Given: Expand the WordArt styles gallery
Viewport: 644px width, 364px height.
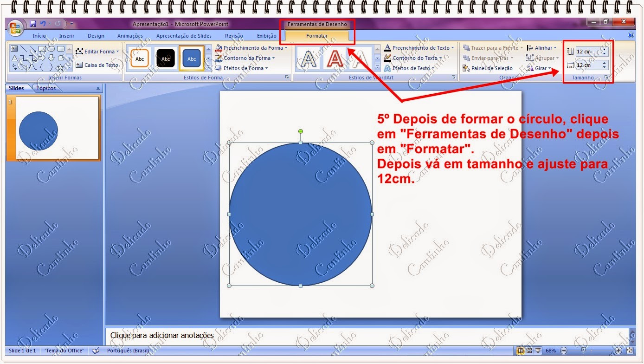Looking at the screenshot, I should pos(377,68).
